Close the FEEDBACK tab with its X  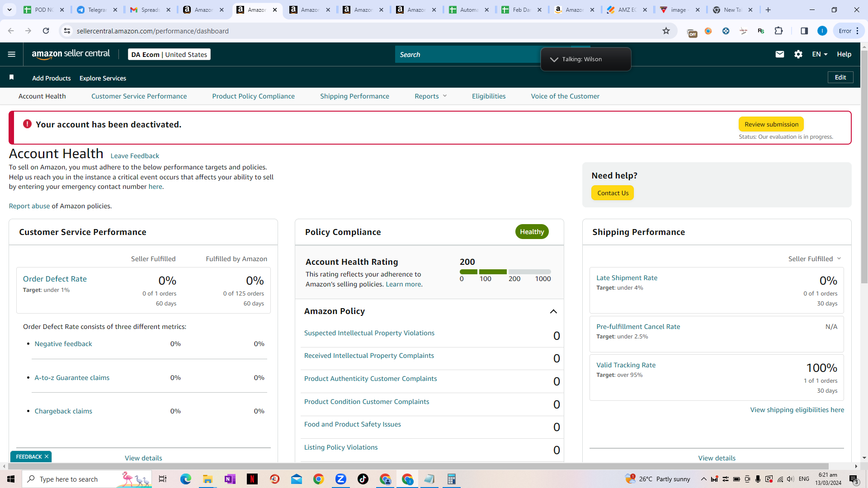tap(46, 456)
